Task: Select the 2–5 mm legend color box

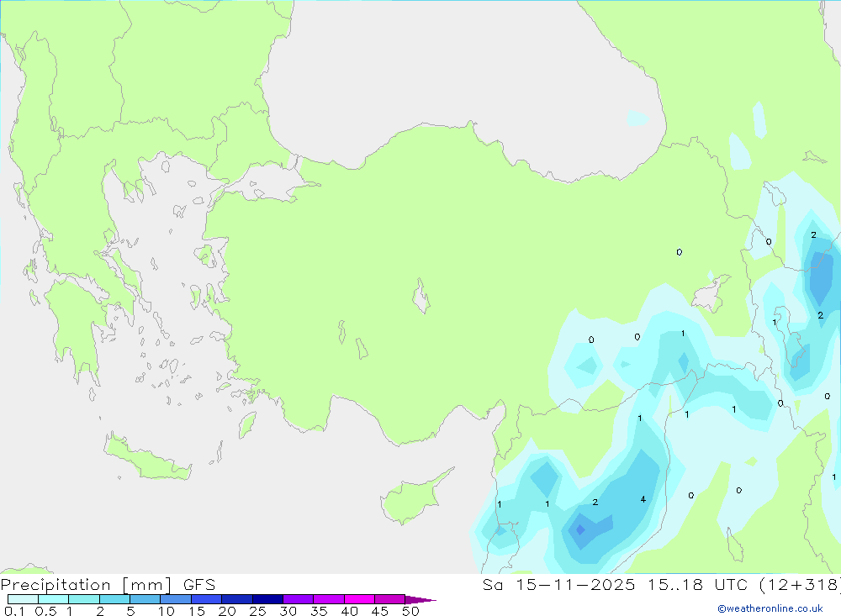Action: coord(114,599)
